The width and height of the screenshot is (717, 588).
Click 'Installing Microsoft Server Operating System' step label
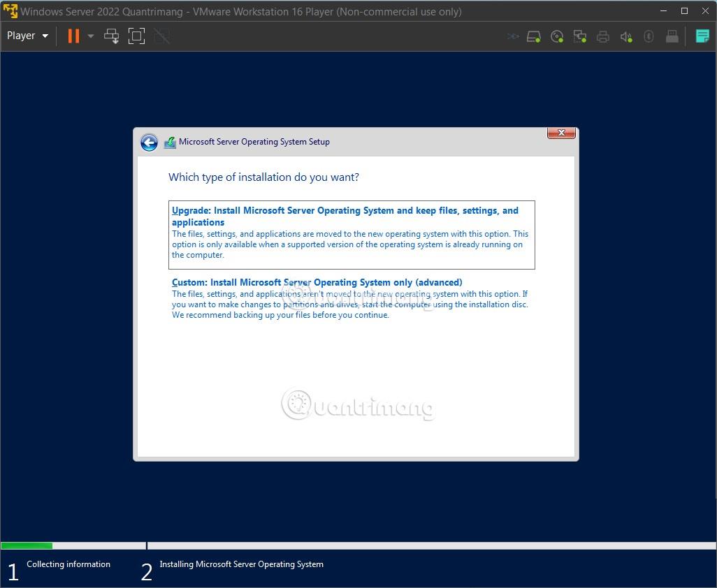pos(241,564)
